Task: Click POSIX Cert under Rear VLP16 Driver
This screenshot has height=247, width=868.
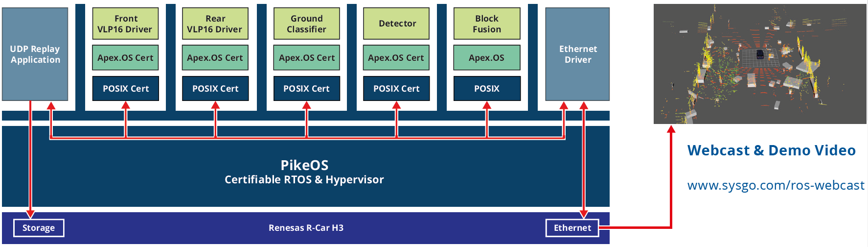Action: pyautogui.click(x=215, y=88)
